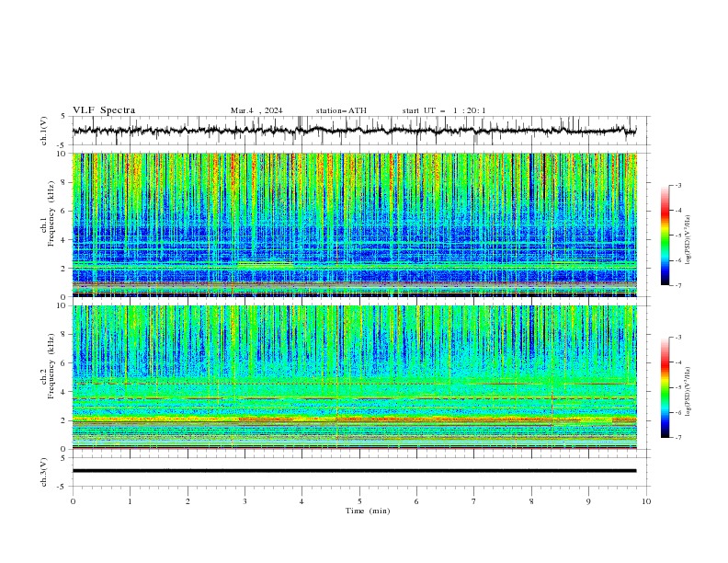This screenshot has height=563, width=728.
Task: Click the "8" kHz tick of ch.2 spectrogram
Action: (x=64, y=335)
